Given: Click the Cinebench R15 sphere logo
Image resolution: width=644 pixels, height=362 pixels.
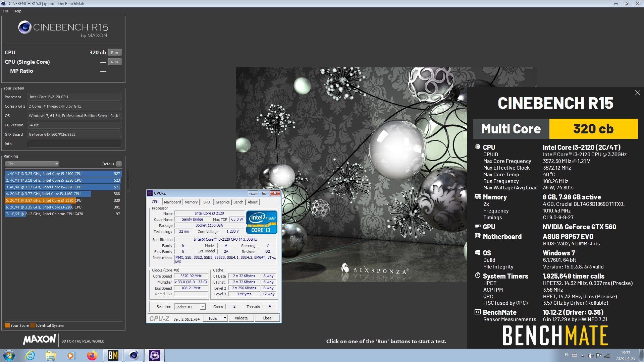Looking at the screenshot, I should pos(25,27).
